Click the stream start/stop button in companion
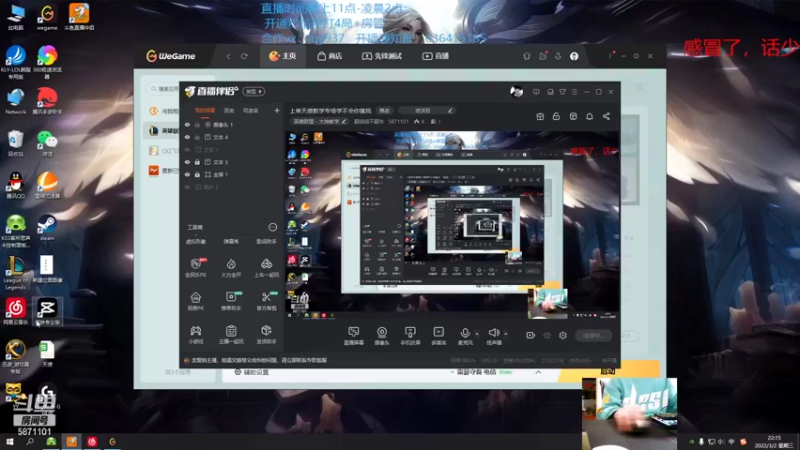This screenshot has width=800, height=450. (594, 335)
